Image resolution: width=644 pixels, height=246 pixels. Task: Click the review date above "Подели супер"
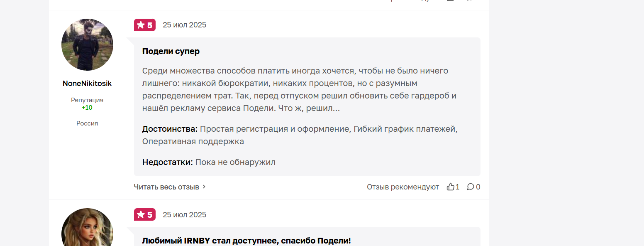tap(184, 25)
